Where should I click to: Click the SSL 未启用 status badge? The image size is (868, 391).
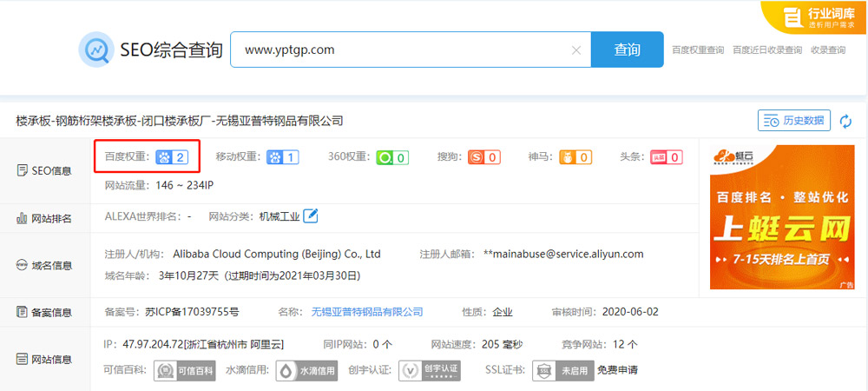pos(562,371)
